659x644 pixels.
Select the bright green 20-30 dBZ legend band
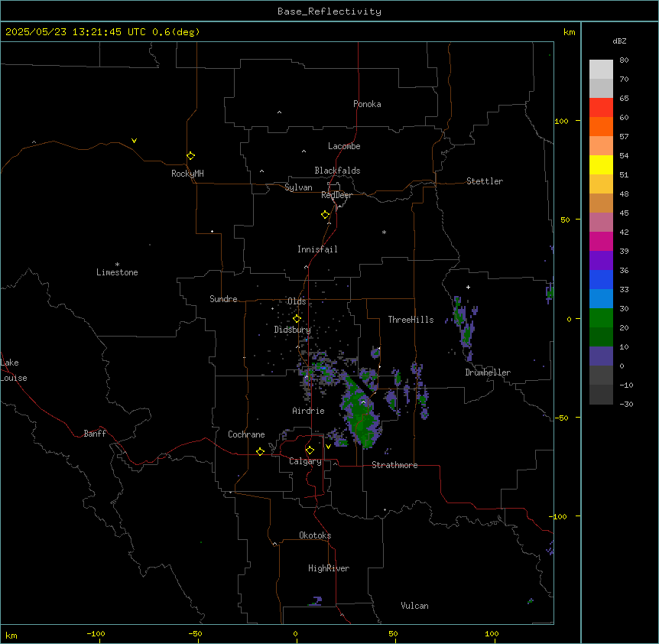601,318
